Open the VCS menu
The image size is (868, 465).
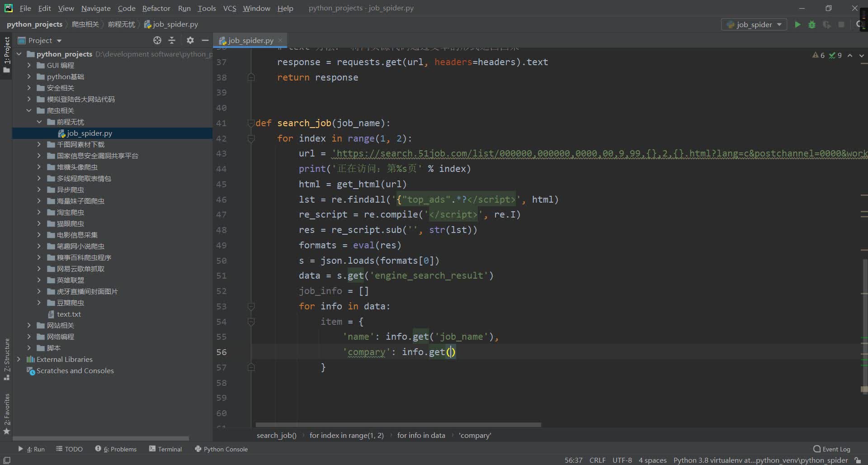coord(230,8)
